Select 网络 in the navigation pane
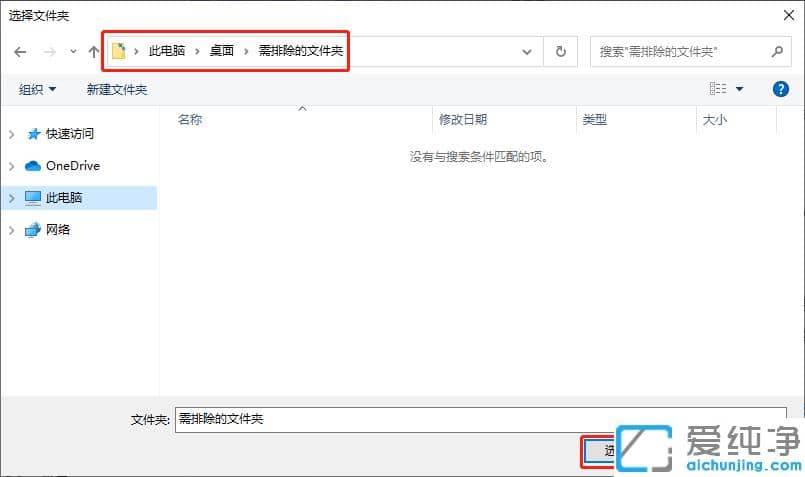The height and width of the screenshot is (477, 805). (x=58, y=230)
